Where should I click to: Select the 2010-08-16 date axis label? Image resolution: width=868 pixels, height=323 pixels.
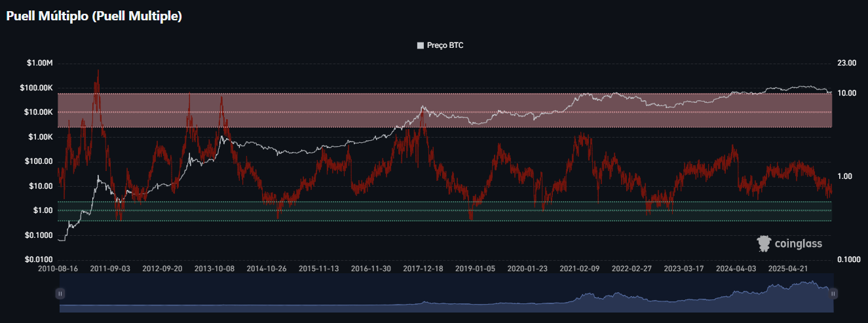pos(58,269)
